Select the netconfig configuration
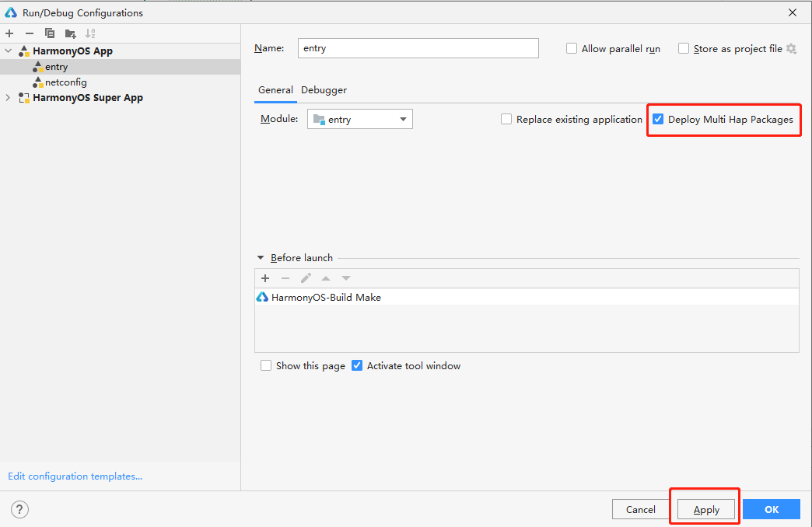812x527 pixels. pos(120,82)
